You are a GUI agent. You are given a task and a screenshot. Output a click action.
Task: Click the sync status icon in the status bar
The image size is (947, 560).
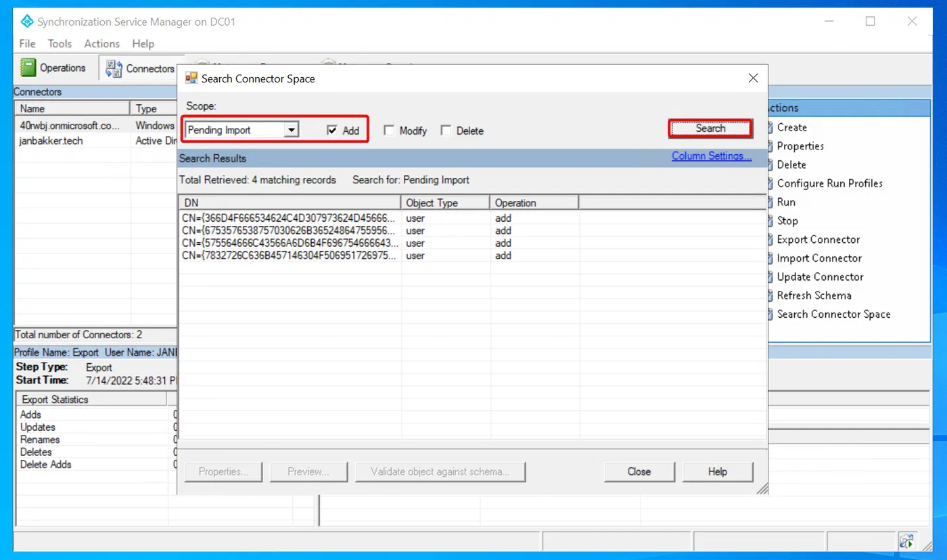[906, 541]
